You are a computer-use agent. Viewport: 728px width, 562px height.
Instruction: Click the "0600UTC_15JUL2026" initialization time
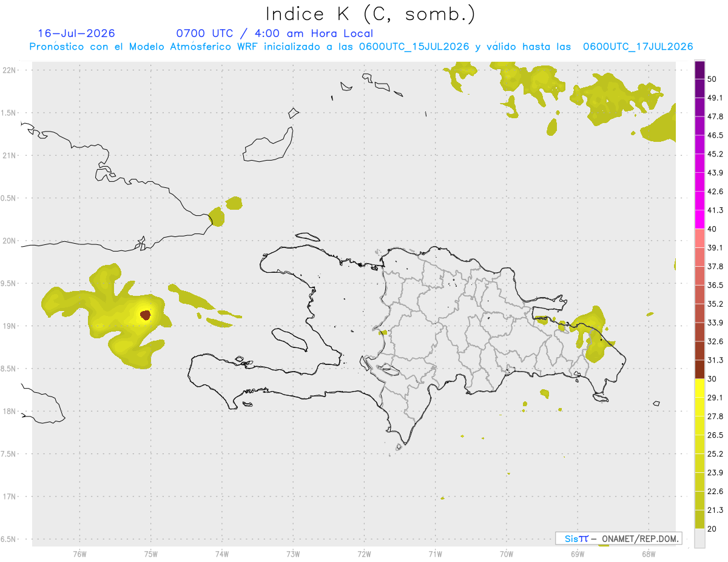(x=414, y=47)
